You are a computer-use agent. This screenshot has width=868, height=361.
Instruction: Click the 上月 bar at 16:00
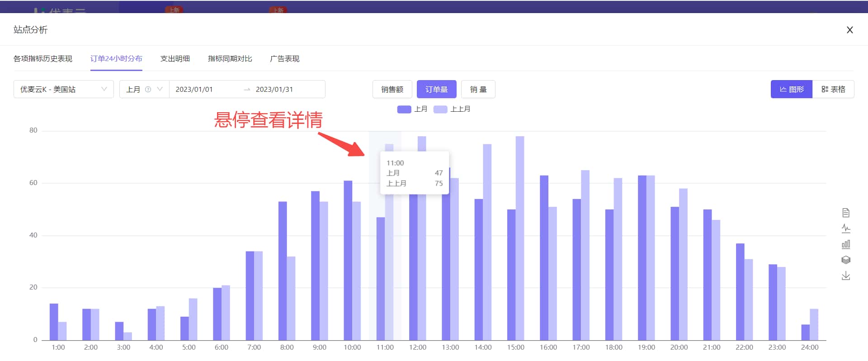click(544, 258)
